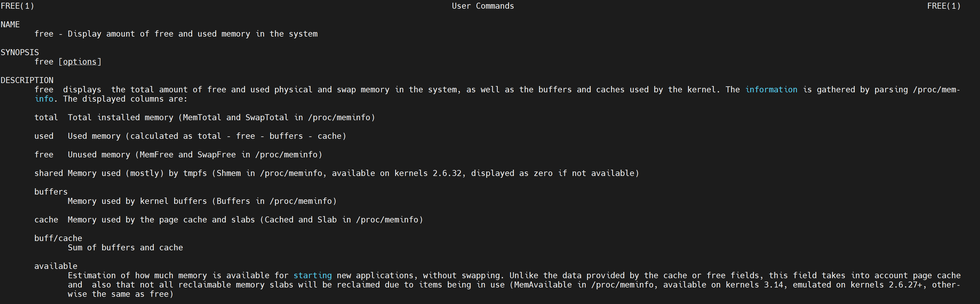Image resolution: width=980 pixels, height=304 pixels.
Task: Click "MemAvailable" in the available description
Action: [x=543, y=285]
